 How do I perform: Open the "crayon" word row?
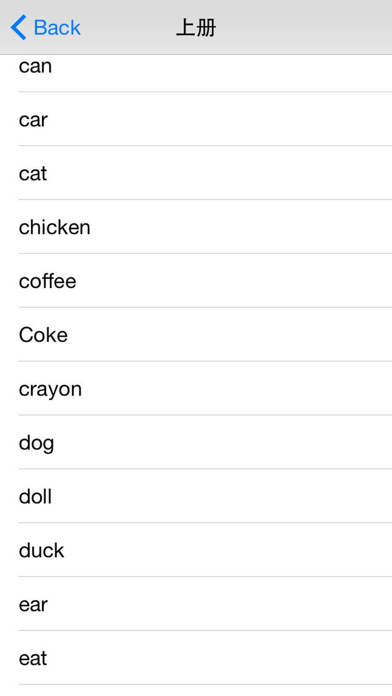(x=196, y=388)
